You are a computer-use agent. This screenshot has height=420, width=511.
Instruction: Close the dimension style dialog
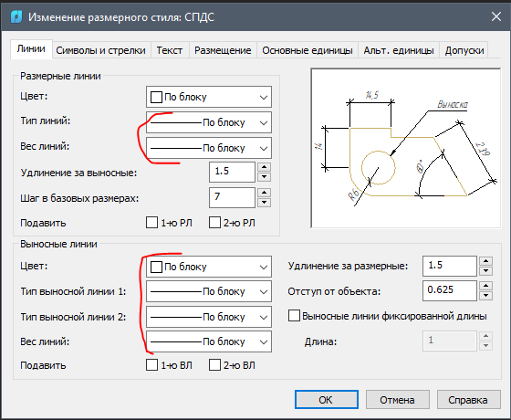click(496, 16)
